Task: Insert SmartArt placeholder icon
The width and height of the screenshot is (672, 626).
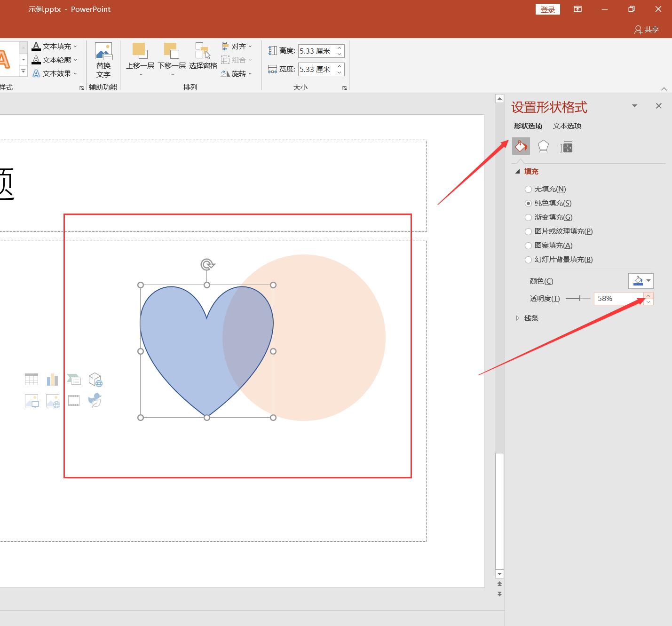Action: [74, 379]
